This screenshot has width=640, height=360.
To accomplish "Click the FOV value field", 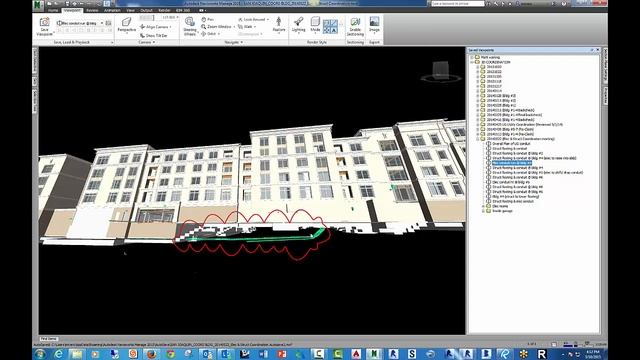I will 169,18.
